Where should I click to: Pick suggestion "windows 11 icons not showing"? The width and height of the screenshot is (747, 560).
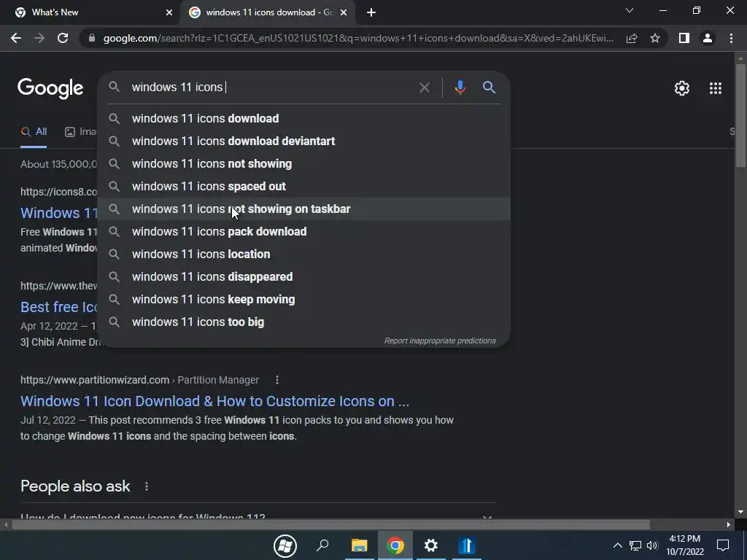(304, 164)
